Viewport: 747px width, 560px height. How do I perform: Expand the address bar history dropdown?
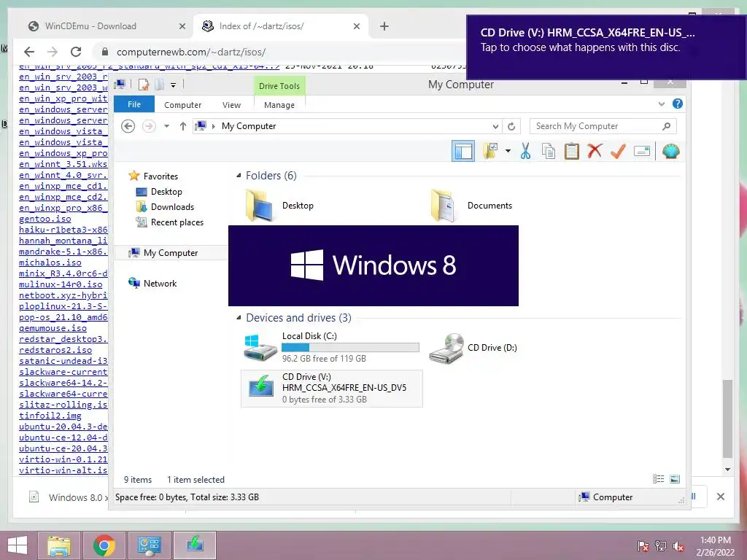pyautogui.click(x=495, y=126)
